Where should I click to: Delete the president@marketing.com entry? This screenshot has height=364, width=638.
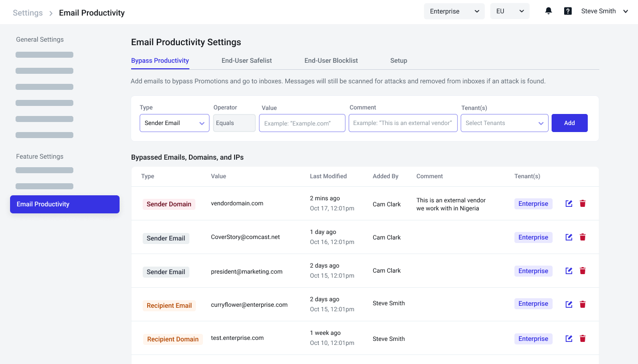coord(583,271)
